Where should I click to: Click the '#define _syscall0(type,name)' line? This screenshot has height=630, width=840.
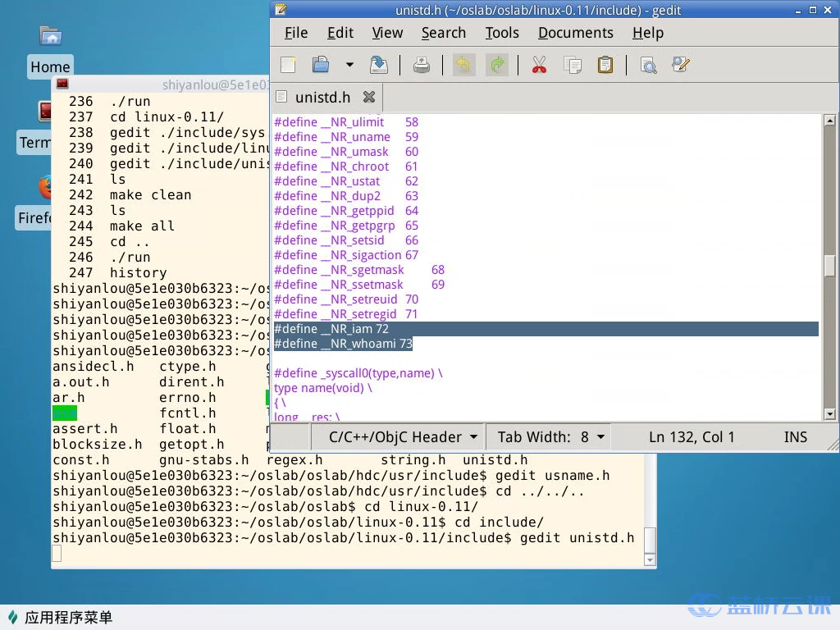tap(358, 373)
